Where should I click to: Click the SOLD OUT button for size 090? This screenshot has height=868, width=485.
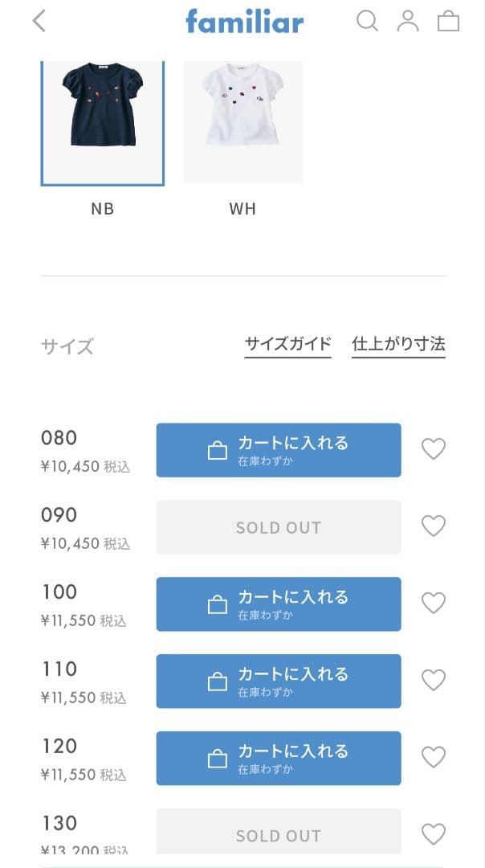(x=279, y=527)
